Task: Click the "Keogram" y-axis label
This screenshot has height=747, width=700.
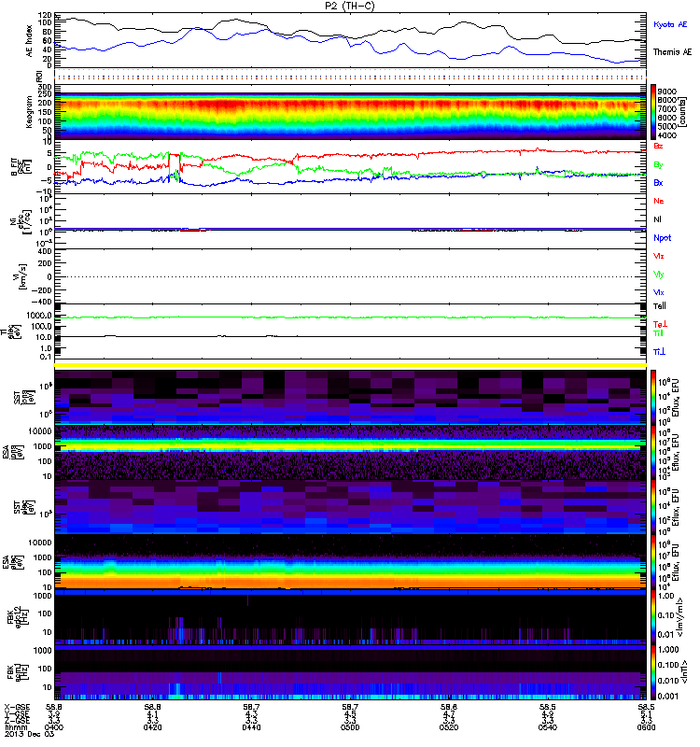Action: pos(29,111)
